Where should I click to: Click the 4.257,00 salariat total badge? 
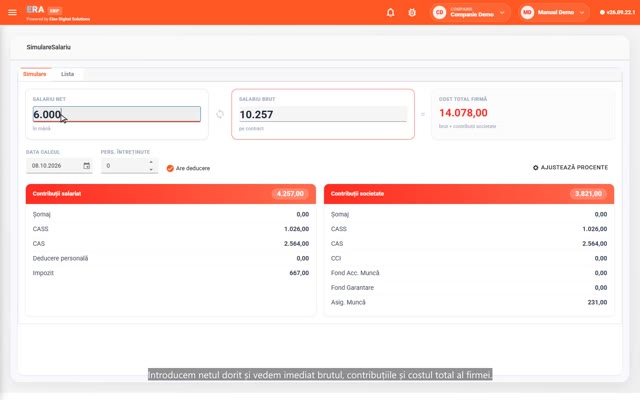pyautogui.click(x=290, y=193)
